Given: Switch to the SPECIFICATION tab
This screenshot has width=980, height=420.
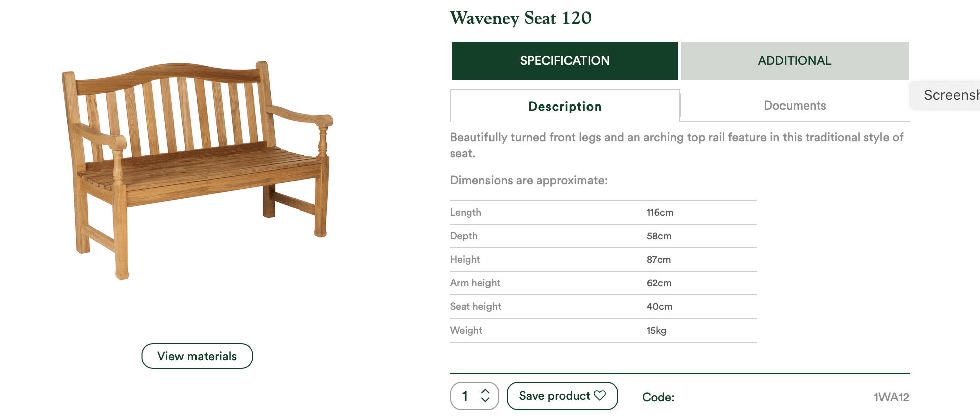Looking at the screenshot, I should [x=564, y=61].
